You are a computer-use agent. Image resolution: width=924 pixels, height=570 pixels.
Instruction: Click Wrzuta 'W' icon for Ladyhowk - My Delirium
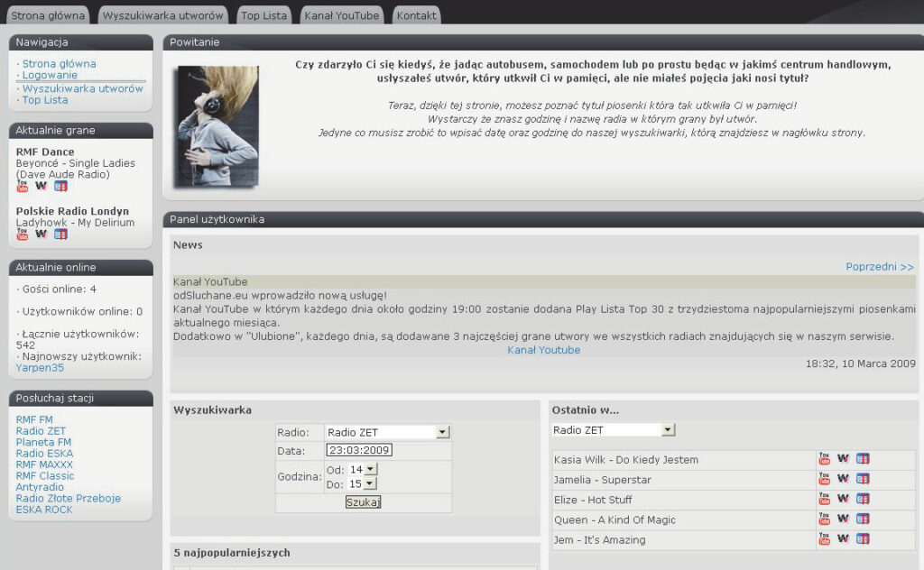click(41, 234)
